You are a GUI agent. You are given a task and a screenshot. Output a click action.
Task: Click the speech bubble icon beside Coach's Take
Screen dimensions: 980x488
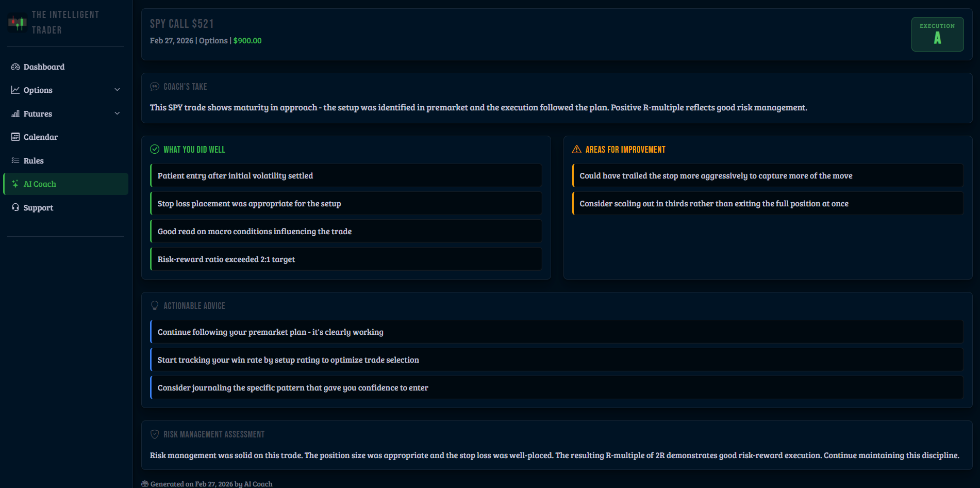(154, 86)
